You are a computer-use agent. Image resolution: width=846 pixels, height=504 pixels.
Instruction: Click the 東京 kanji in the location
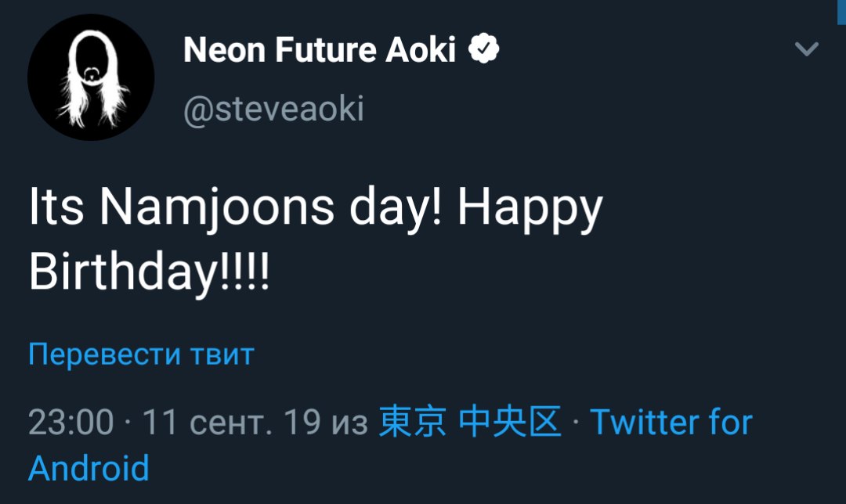413,423
